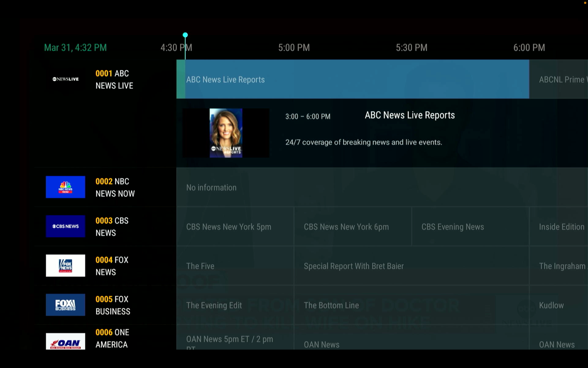This screenshot has height=368, width=588.
Task: Click the Mar 31, 4:32 PM date label
Action: tap(75, 48)
